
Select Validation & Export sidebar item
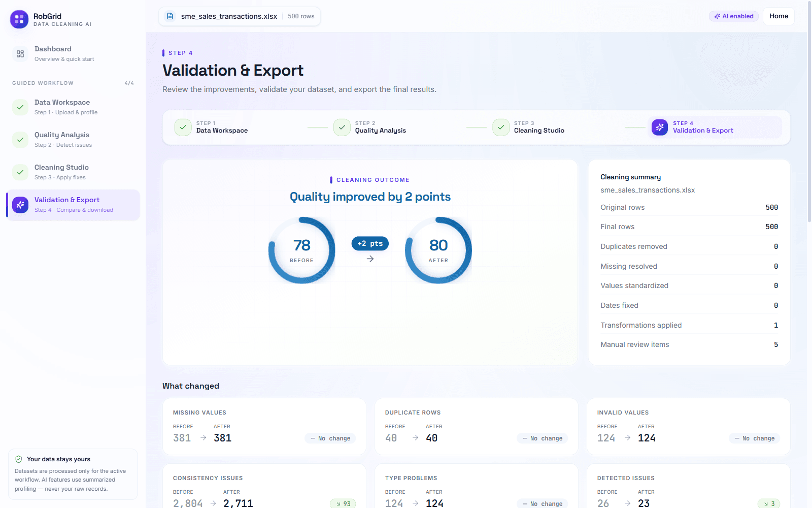pos(73,205)
